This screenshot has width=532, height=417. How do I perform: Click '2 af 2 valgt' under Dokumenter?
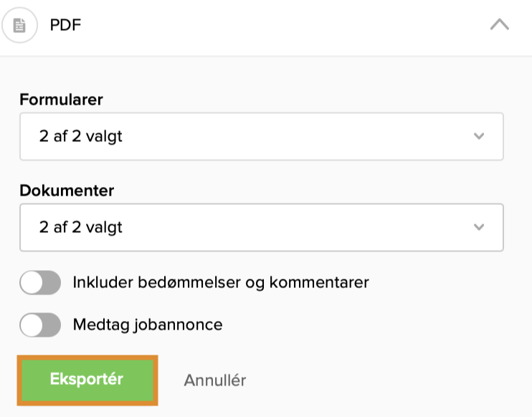click(x=81, y=227)
